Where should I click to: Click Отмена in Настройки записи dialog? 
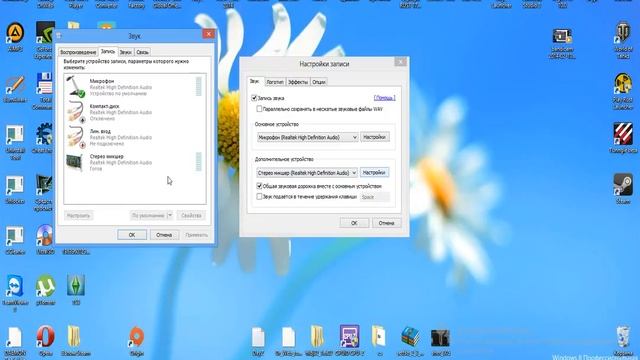pyautogui.click(x=386, y=223)
